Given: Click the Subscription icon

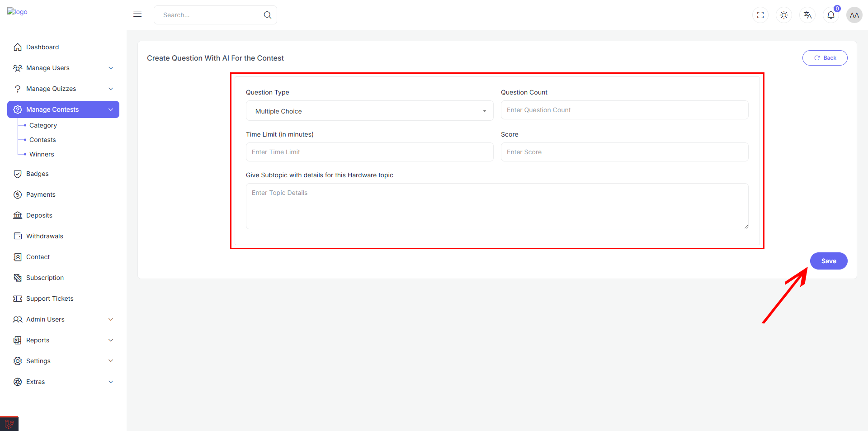Looking at the screenshot, I should pyautogui.click(x=18, y=278).
